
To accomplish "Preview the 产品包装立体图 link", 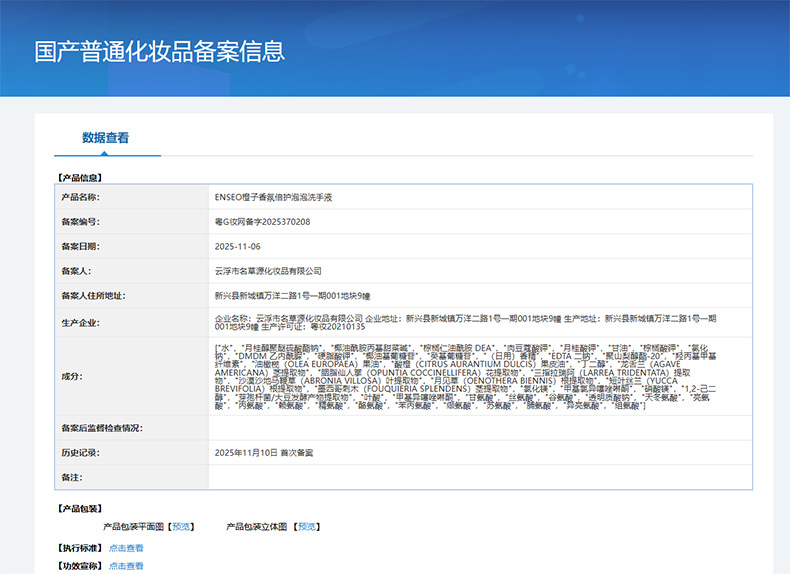I will tap(307, 527).
